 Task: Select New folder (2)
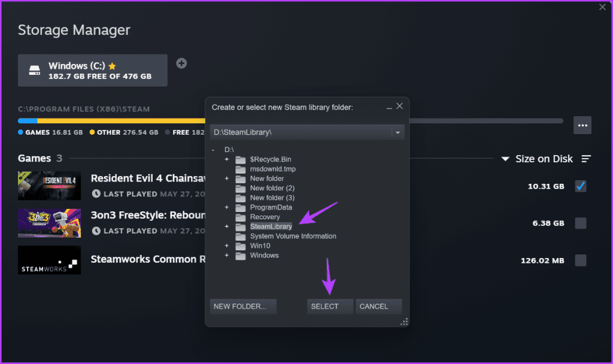pyautogui.click(x=272, y=188)
